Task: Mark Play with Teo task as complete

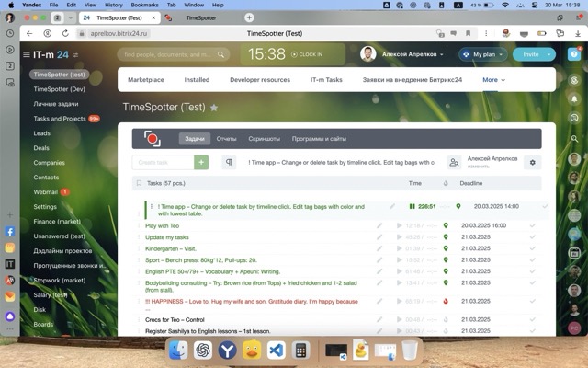Action: (533, 225)
